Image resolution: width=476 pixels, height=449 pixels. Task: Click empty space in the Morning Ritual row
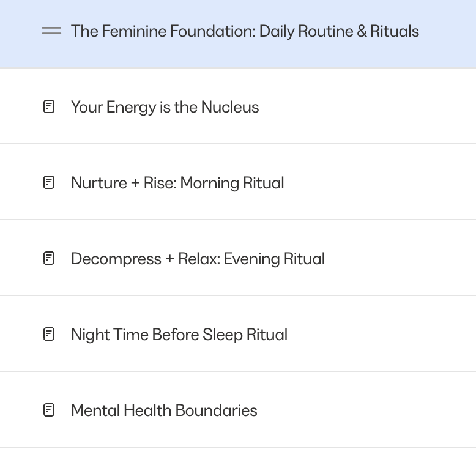coord(379,182)
